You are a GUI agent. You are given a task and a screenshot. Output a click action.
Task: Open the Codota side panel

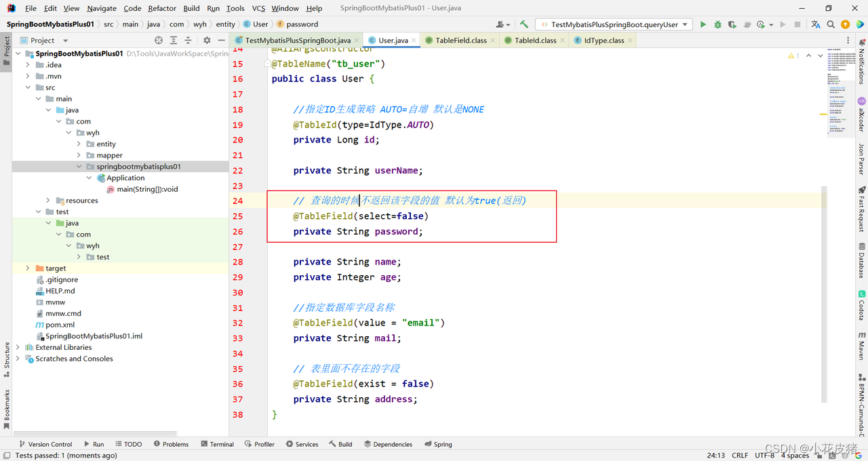(x=862, y=305)
